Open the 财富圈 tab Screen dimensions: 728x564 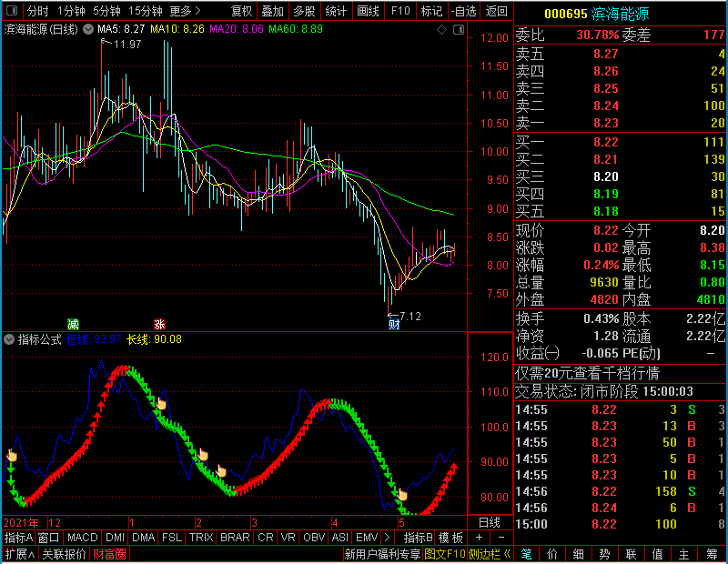(x=109, y=554)
